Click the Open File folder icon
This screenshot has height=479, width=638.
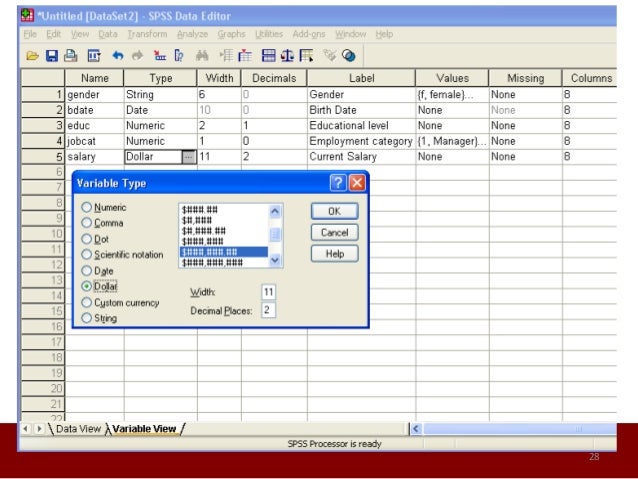coord(31,54)
